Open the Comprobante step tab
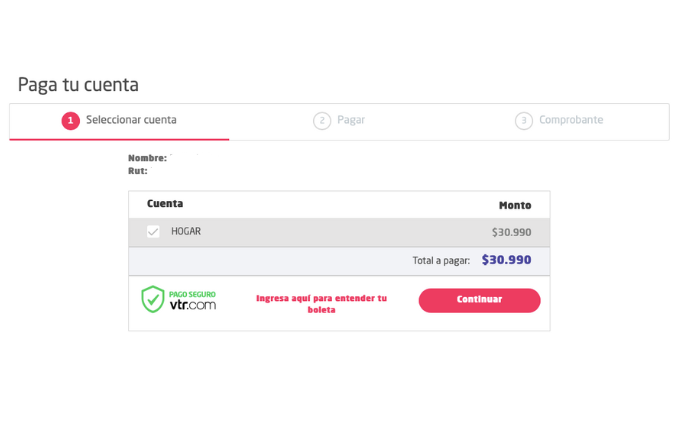Screen dimensions: 681x422 (x=559, y=121)
